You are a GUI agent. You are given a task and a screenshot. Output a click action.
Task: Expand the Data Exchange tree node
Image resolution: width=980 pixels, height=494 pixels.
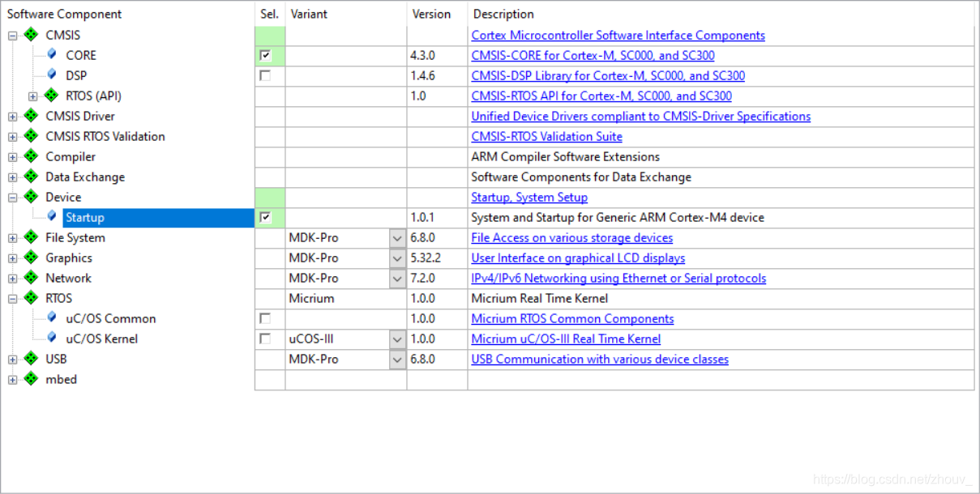pos(13,177)
